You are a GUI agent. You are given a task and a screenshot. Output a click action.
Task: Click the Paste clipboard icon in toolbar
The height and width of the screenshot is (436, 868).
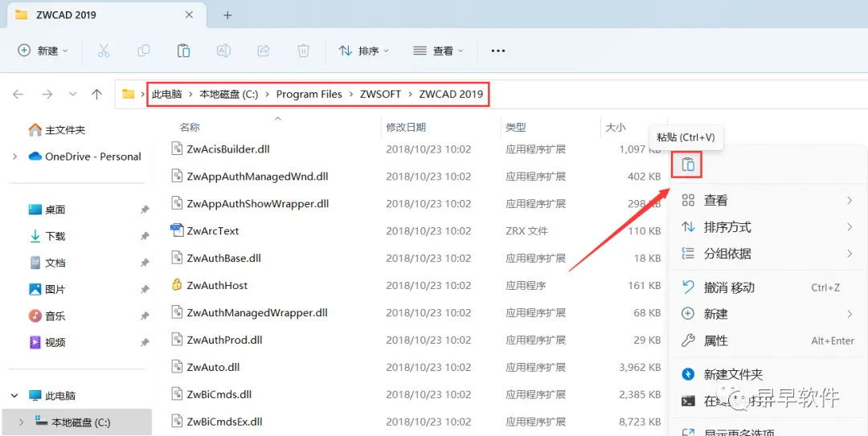point(183,51)
